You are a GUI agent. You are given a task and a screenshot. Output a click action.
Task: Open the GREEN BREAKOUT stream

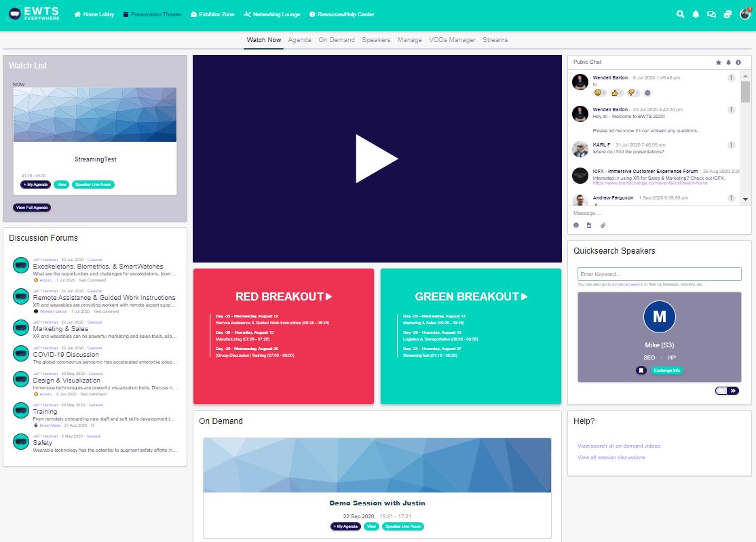pos(471,296)
